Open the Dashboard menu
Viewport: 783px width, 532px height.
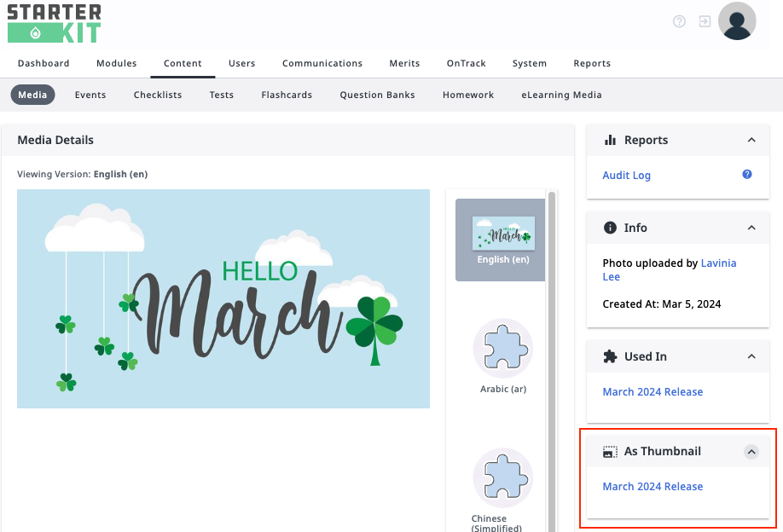point(43,63)
